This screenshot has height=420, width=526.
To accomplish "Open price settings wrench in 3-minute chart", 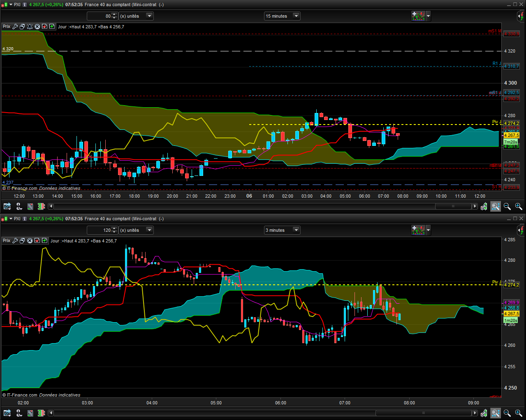I will pos(15,241).
